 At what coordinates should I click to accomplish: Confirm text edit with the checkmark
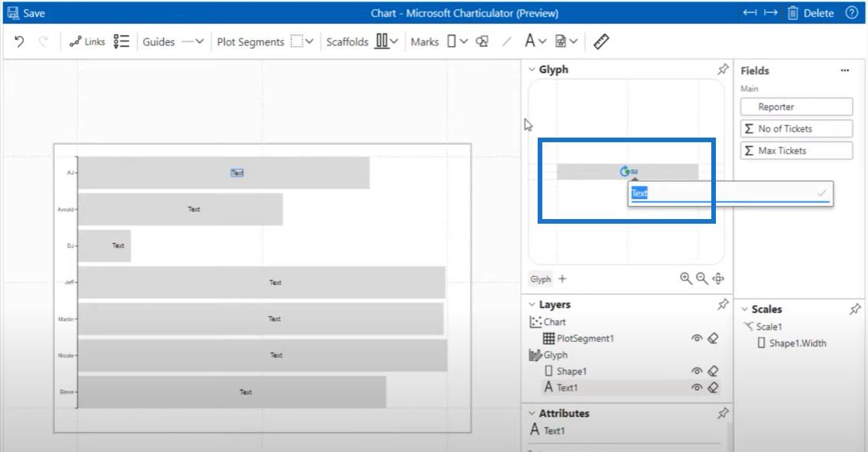821,193
